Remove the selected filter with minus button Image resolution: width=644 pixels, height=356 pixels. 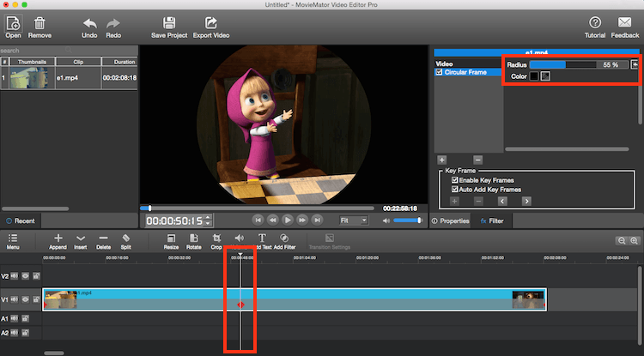pos(477,160)
